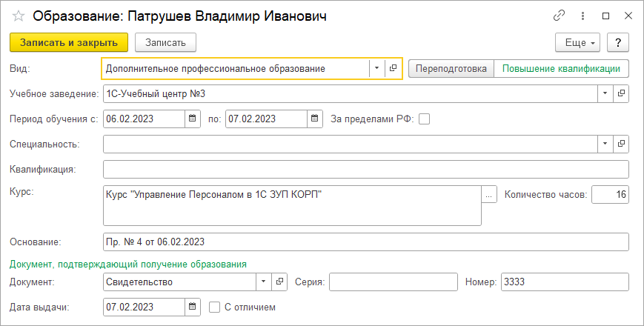Open the selected Документ type form
This screenshot has height=326, width=644.
point(279,282)
